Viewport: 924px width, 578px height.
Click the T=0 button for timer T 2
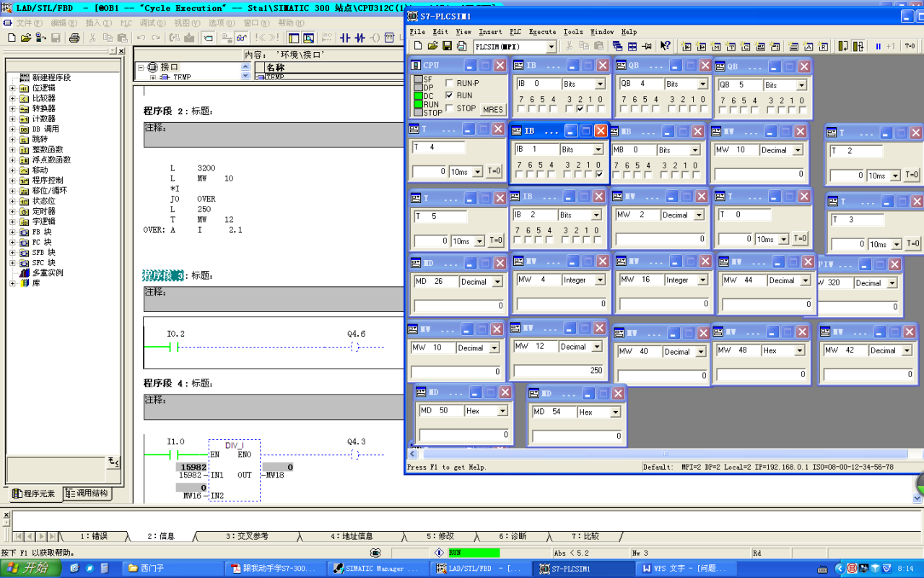[x=912, y=175]
